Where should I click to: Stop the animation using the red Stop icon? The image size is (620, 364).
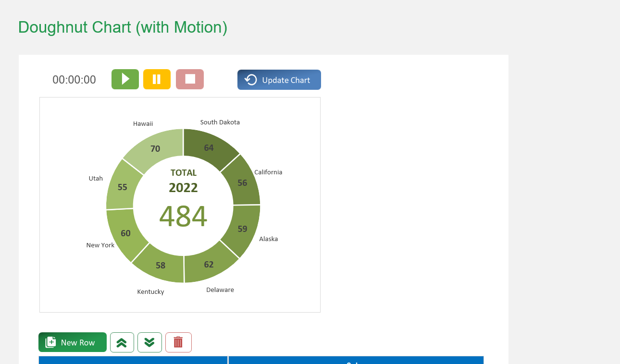point(189,79)
